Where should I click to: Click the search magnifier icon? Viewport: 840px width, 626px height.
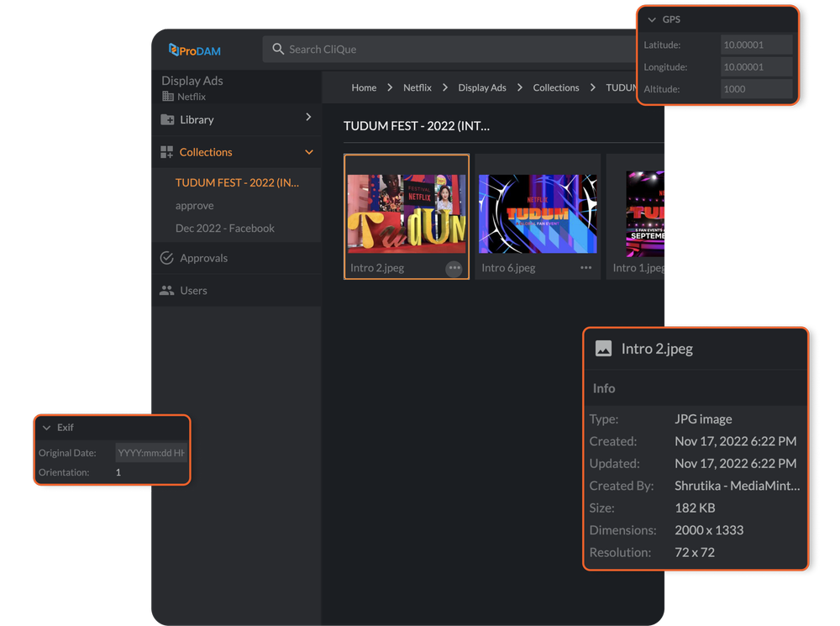[277, 50]
